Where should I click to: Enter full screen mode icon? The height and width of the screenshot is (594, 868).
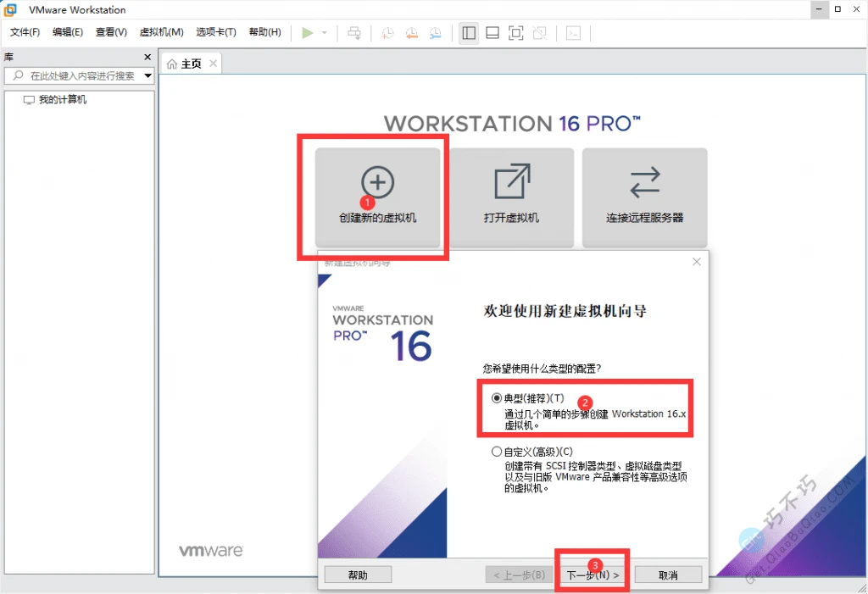(x=516, y=33)
